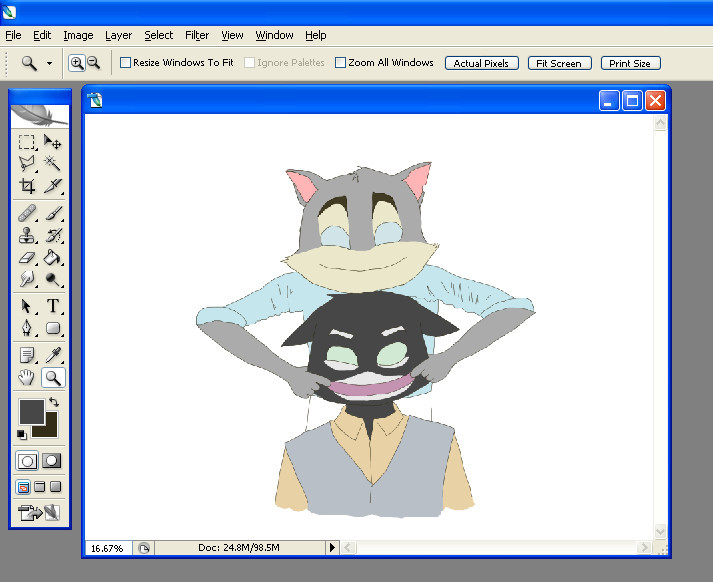This screenshot has height=582, width=713.
Task: Select the Slice tool
Action: click(x=52, y=186)
